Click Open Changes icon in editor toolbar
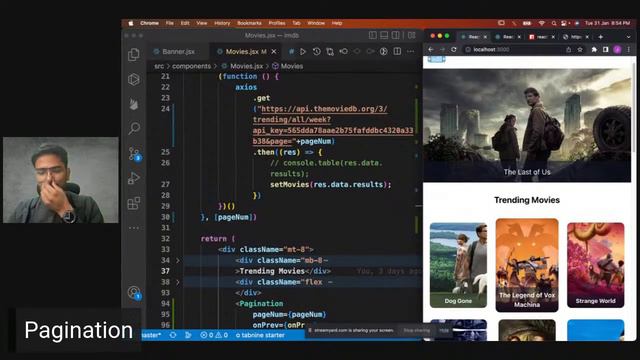This screenshot has width=640, height=360. tap(330, 51)
